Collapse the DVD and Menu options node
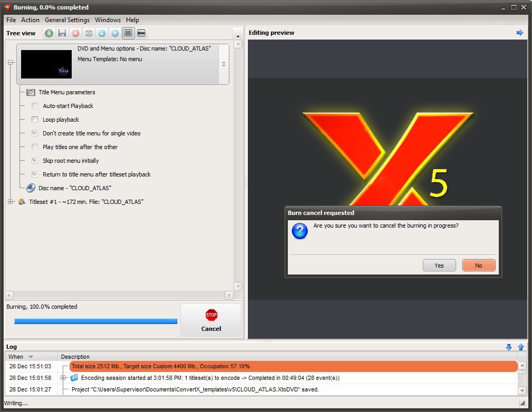 pos(10,62)
